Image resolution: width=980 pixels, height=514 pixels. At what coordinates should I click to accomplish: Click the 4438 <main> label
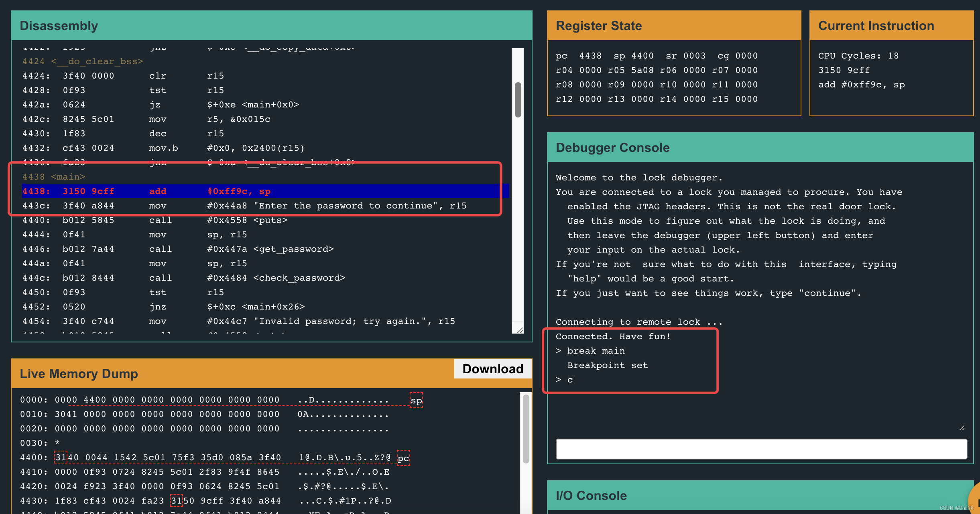click(x=54, y=177)
